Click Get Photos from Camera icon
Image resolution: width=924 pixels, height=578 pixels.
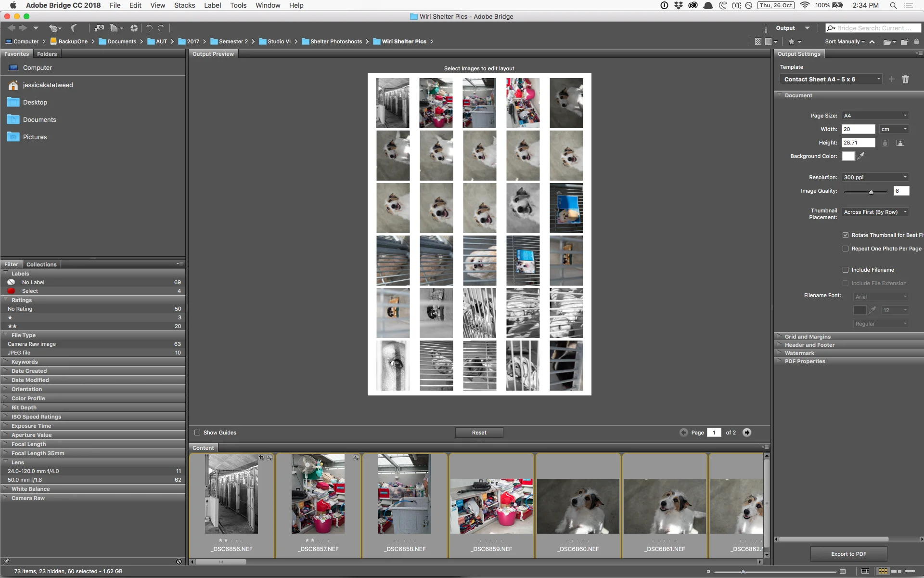point(99,28)
